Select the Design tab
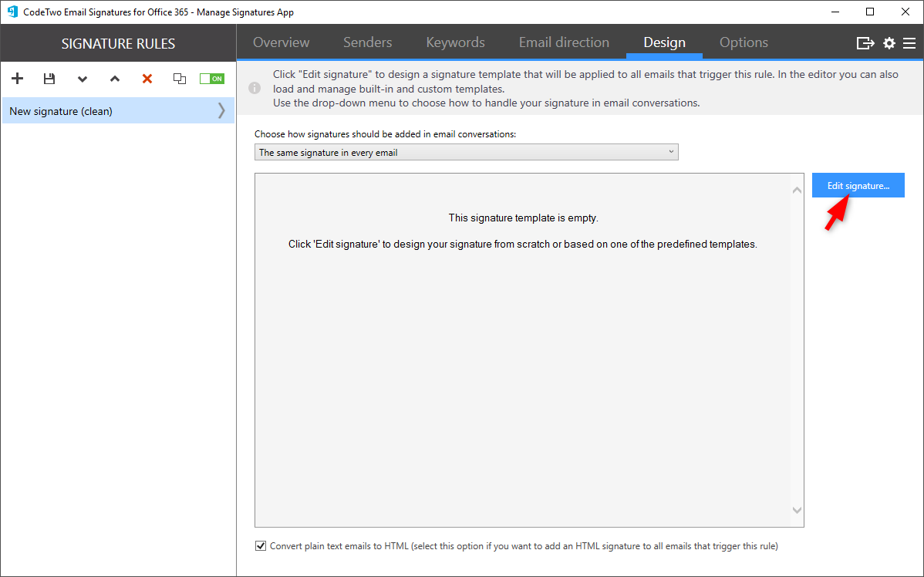924x577 pixels. (664, 42)
